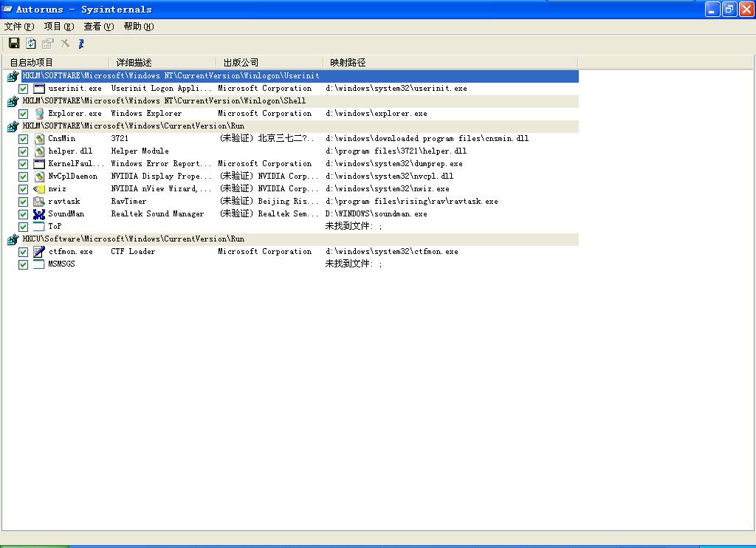Click the SoundMan entry icon
The image size is (756, 548).
(x=39, y=214)
